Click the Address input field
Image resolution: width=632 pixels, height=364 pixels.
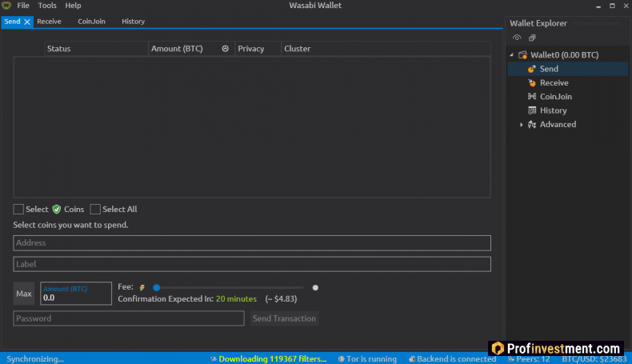tap(252, 243)
